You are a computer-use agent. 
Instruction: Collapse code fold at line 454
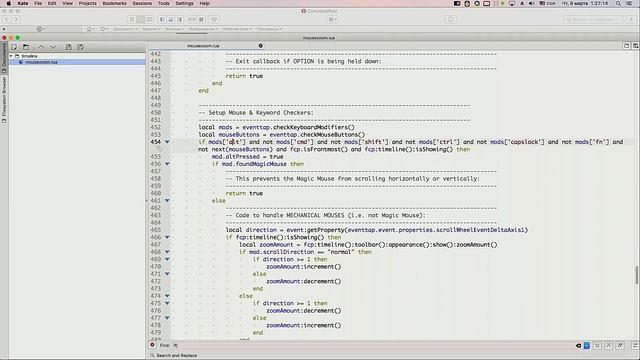pyautogui.click(x=167, y=142)
